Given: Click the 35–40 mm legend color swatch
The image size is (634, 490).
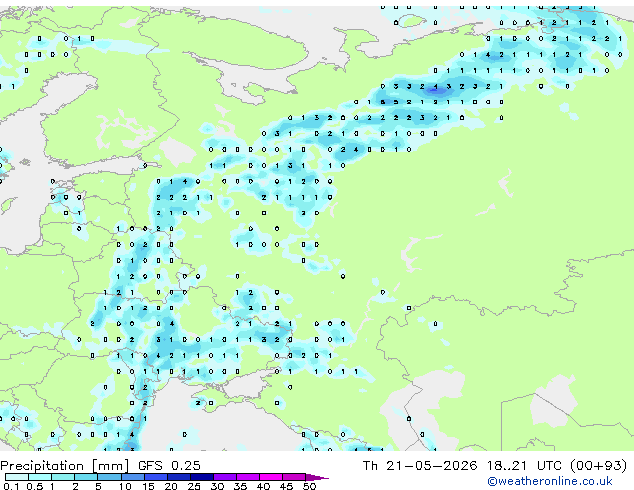Looking at the screenshot, I should tap(248, 477).
